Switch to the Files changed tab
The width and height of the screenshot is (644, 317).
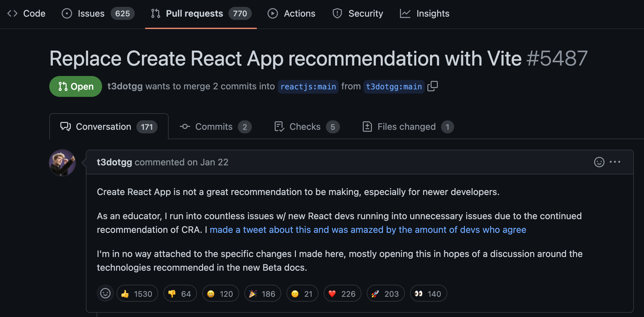(406, 127)
